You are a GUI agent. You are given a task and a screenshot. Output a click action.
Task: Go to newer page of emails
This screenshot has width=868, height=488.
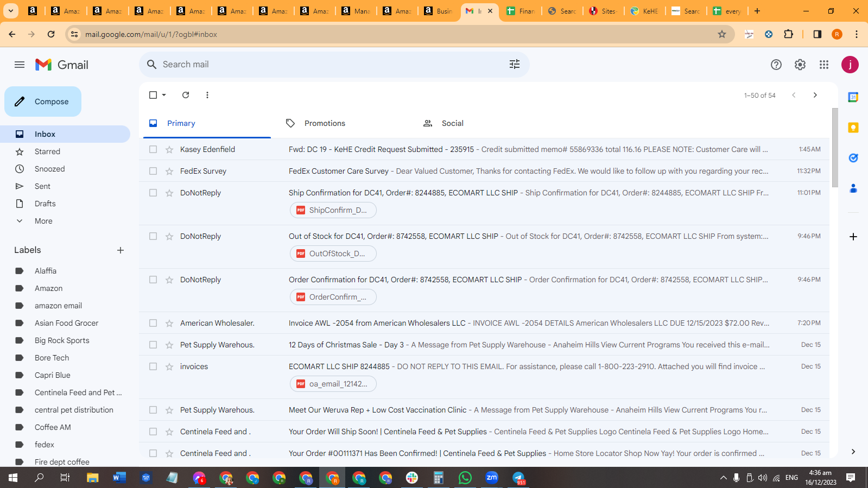tap(794, 95)
